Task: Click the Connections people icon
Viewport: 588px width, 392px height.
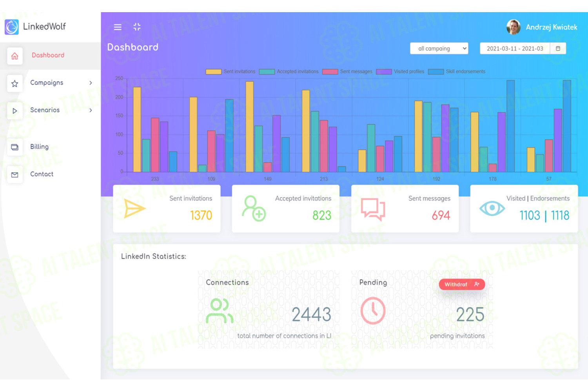Action: 220,311
